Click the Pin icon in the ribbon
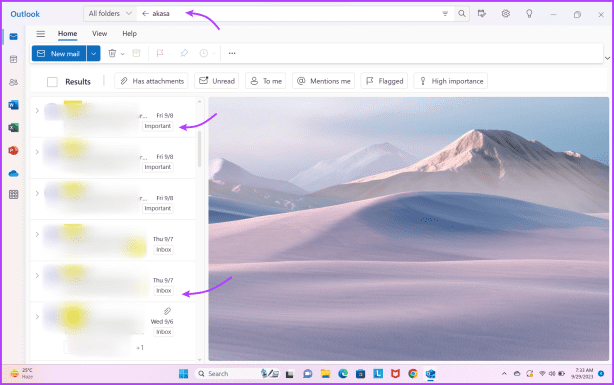The image size is (614, 385). [x=184, y=53]
